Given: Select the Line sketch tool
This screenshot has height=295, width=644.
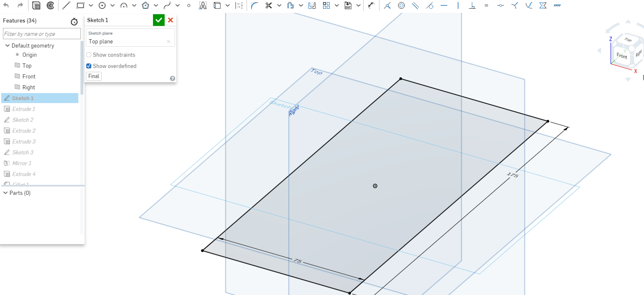Looking at the screenshot, I should point(66,5).
